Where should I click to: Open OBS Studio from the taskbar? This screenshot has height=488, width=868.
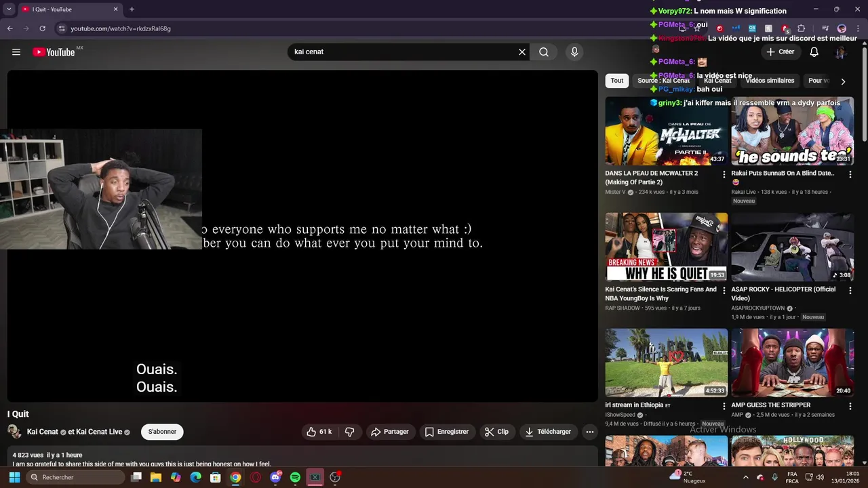click(x=335, y=477)
